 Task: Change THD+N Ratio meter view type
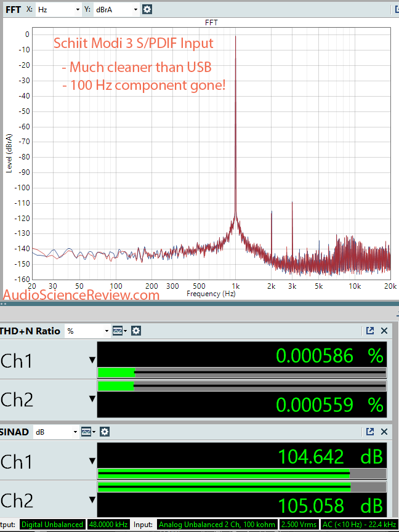click(x=119, y=331)
